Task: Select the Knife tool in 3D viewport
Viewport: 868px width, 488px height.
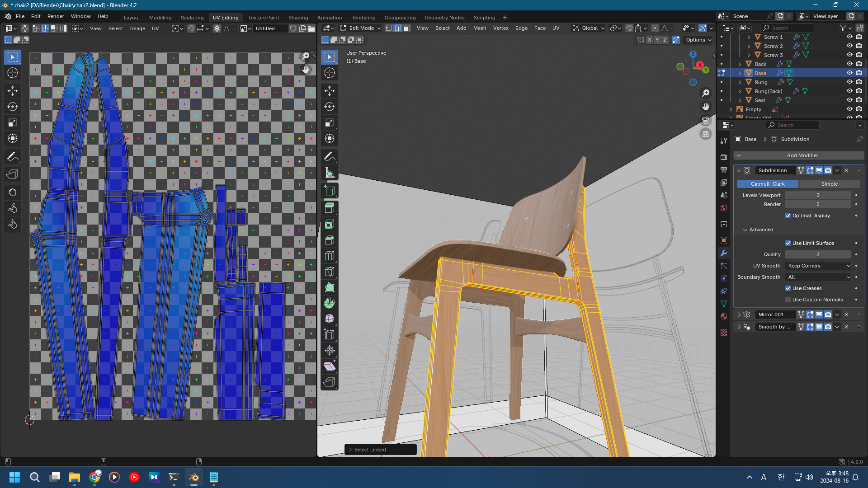Action: click(330, 272)
